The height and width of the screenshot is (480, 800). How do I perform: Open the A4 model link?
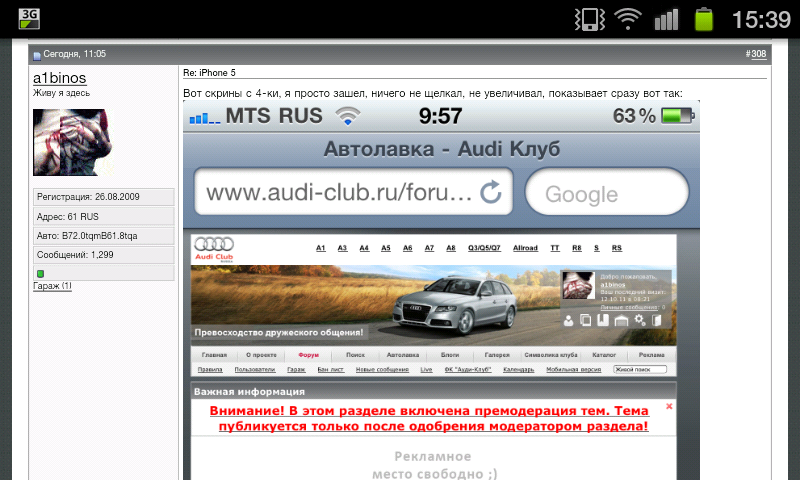point(364,248)
